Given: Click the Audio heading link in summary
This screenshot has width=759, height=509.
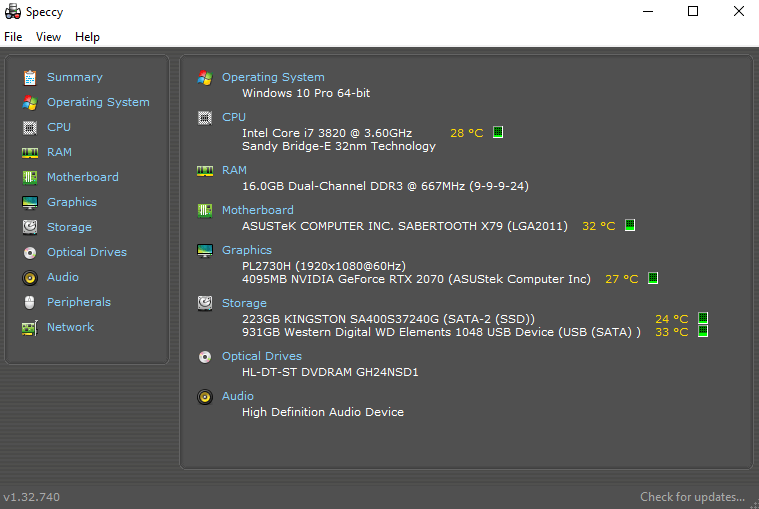Looking at the screenshot, I should coord(238,396).
